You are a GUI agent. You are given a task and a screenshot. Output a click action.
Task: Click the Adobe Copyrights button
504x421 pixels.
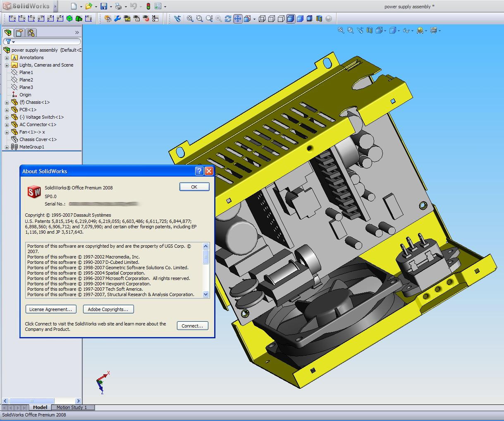(x=108, y=309)
